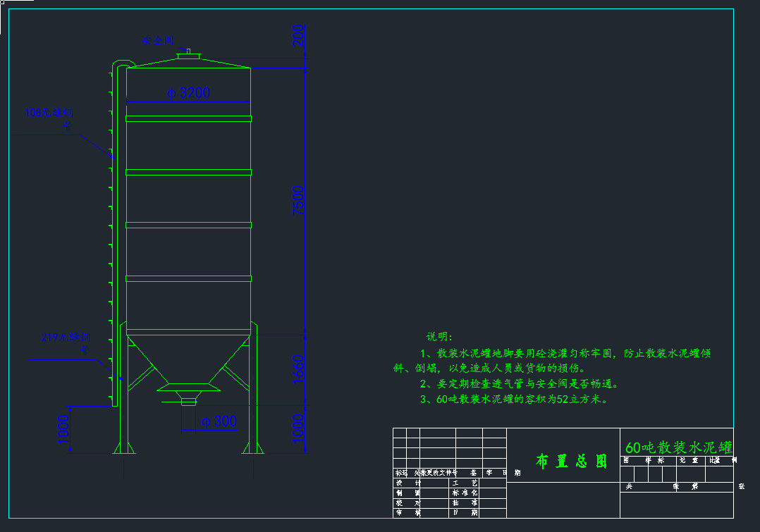Select the 60吨散装水泥罐 title block text

(678, 447)
